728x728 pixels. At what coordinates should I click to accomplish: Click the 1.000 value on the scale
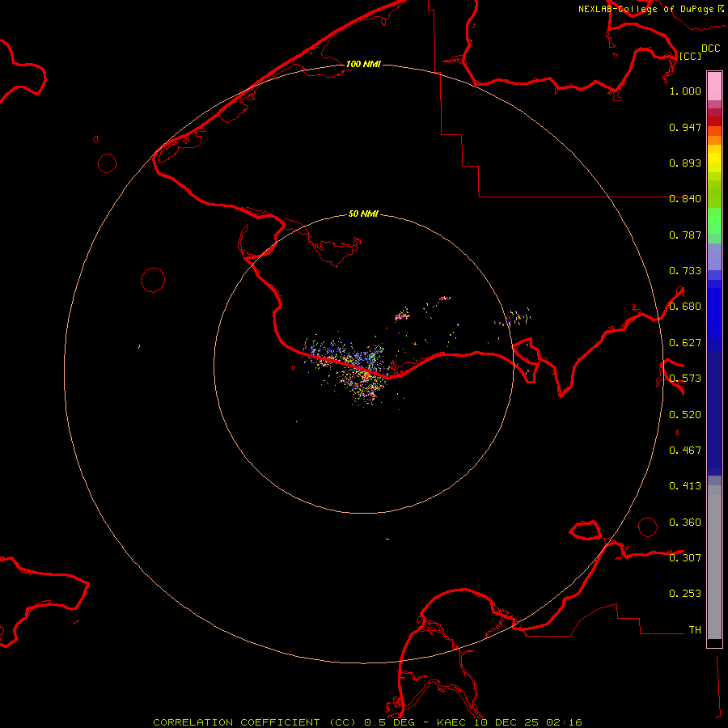pos(685,91)
